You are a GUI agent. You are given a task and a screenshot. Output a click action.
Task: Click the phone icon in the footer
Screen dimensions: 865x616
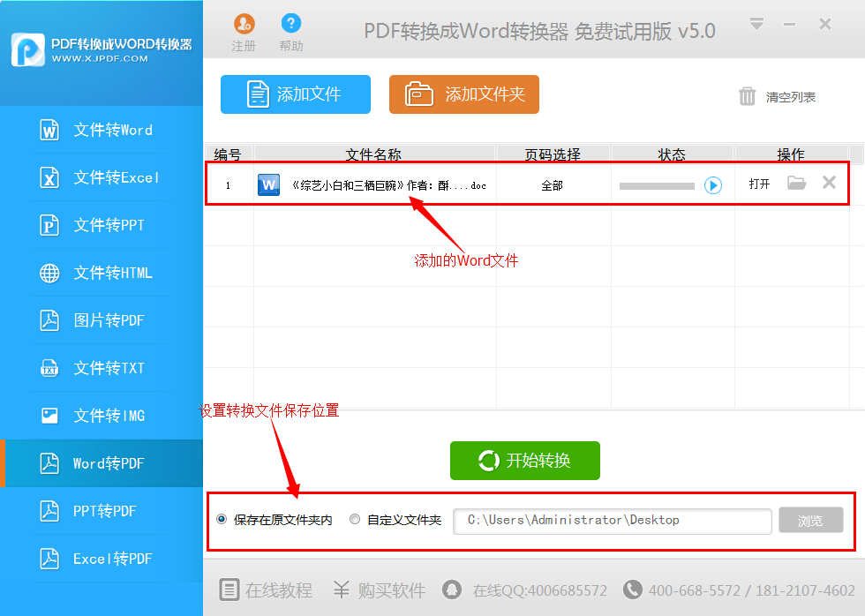632,589
